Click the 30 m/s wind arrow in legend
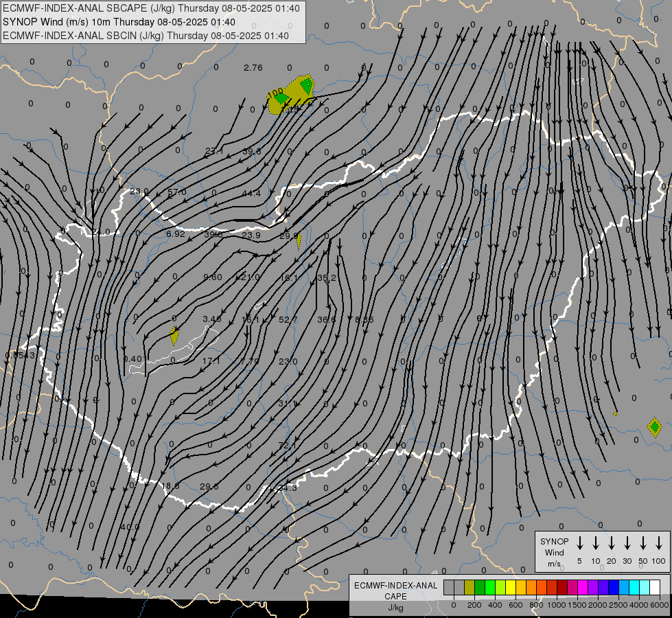The image size is (672, 618). coord(627,543)
